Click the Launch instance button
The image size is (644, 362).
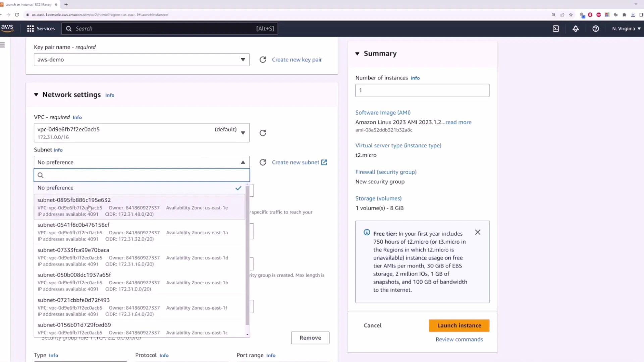click(x=459, y=325)
